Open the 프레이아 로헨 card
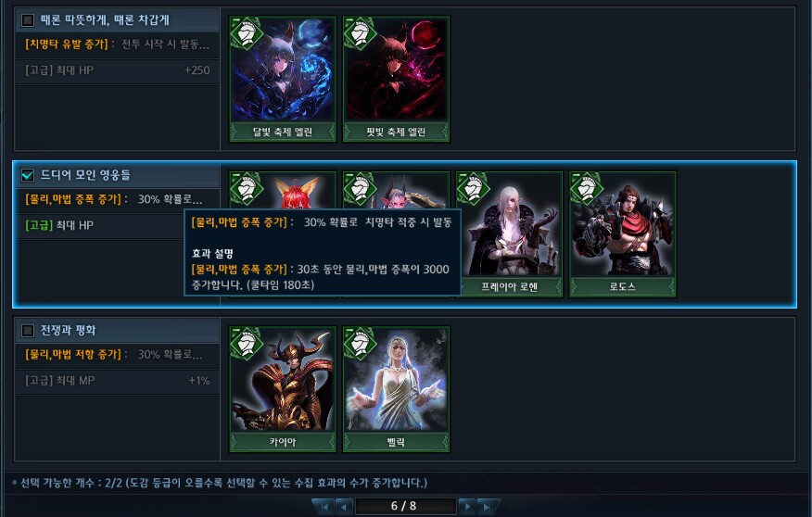 (510, 234)
